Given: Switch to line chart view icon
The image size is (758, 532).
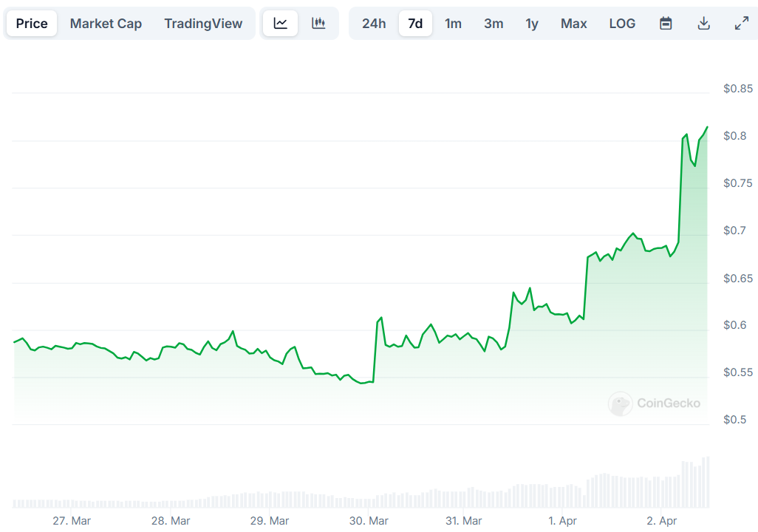Looking at the screenshot, I should [281, 23].
